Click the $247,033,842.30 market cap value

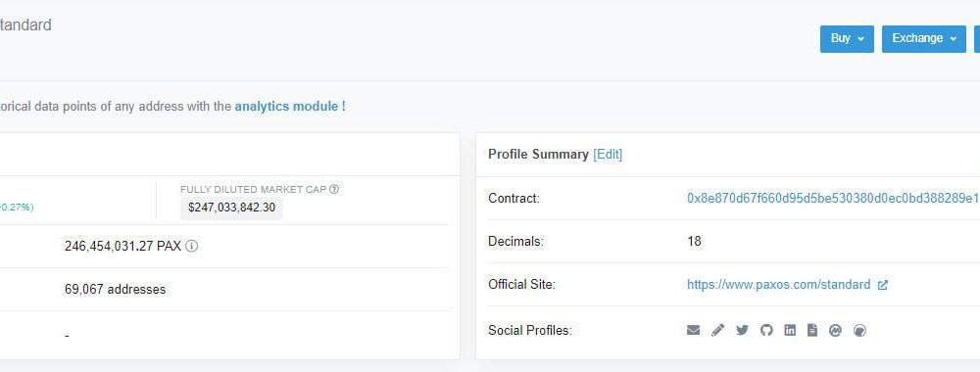tap(232, 208)
